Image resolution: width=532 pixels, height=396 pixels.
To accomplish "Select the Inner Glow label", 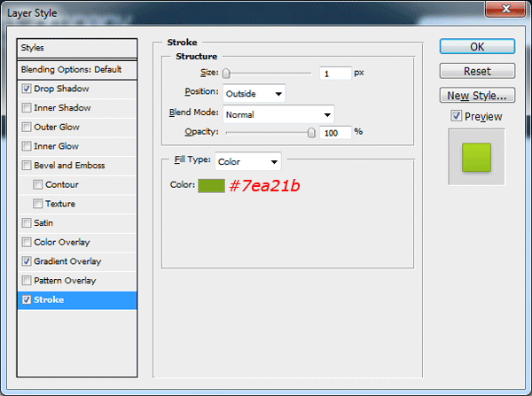I will coord(57,146).
